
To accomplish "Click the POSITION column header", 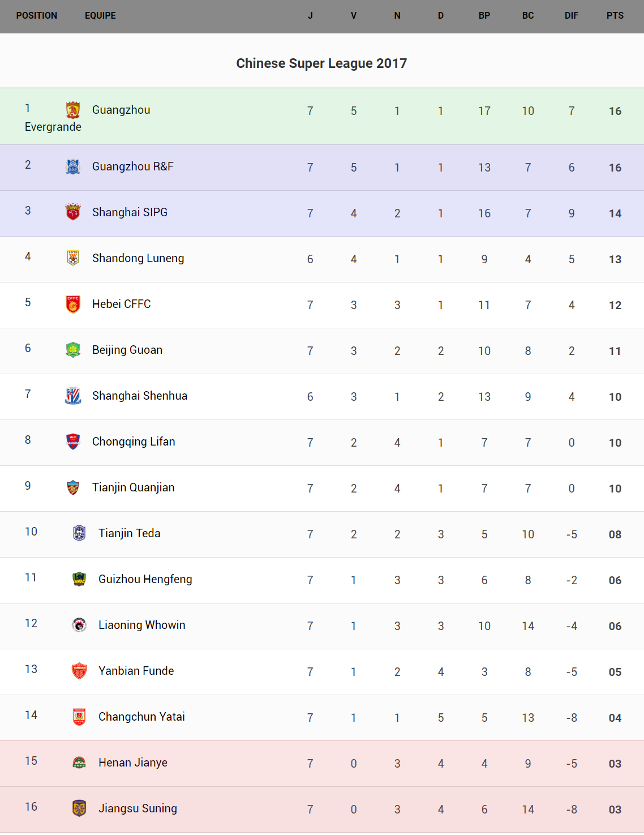I will [37, 16].
